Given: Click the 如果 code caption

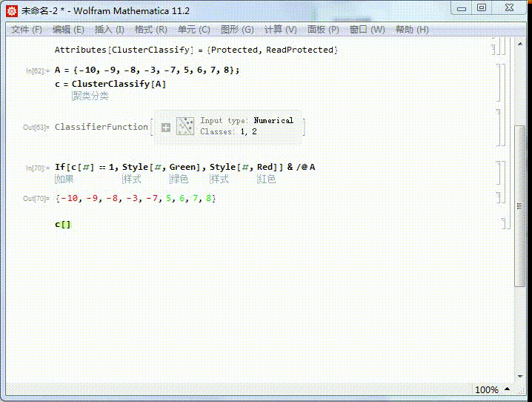Looking at the screenshot, I should click(x=64, y=179).
